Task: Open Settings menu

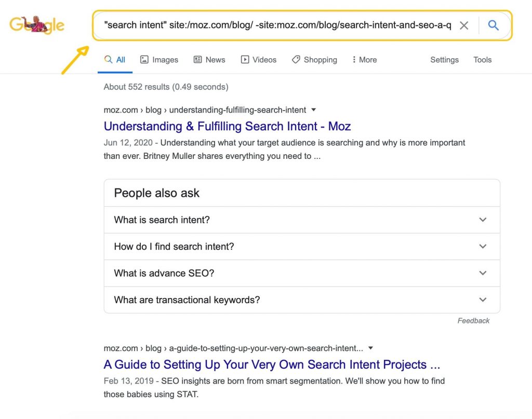Action: 444,60
